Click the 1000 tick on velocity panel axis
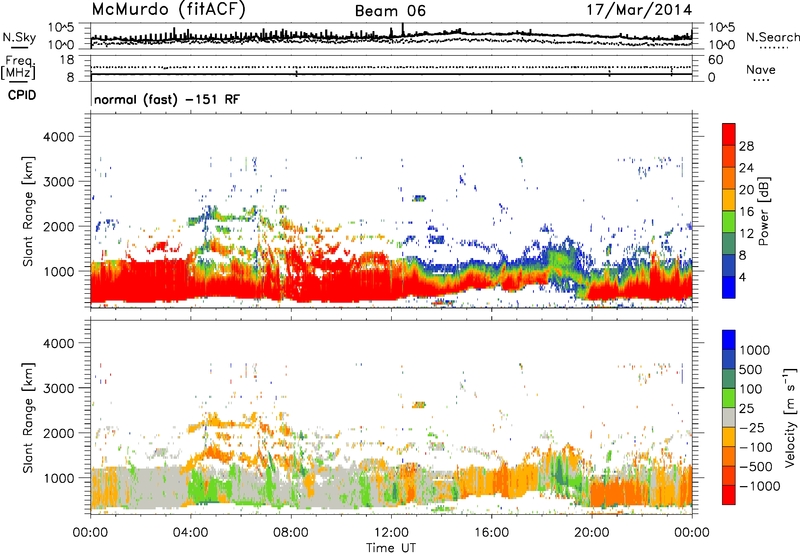The width and height of the screenshot is (800, 554). [x=58, y=478]
